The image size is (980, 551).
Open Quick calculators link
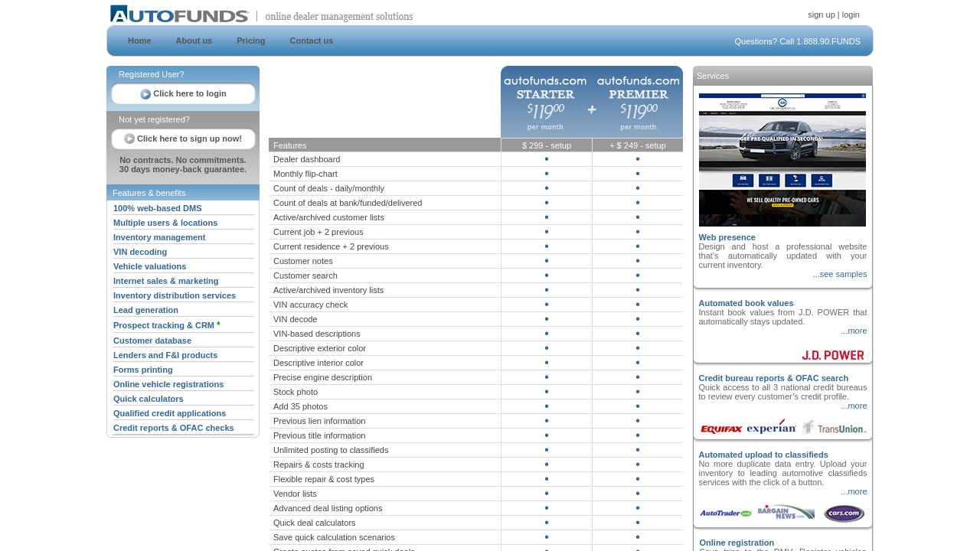(x=149, y=399)
